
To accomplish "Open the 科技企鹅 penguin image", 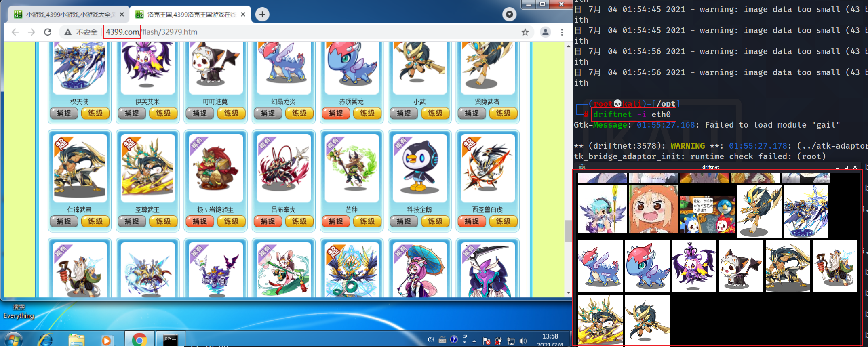I will click(419, 168).
